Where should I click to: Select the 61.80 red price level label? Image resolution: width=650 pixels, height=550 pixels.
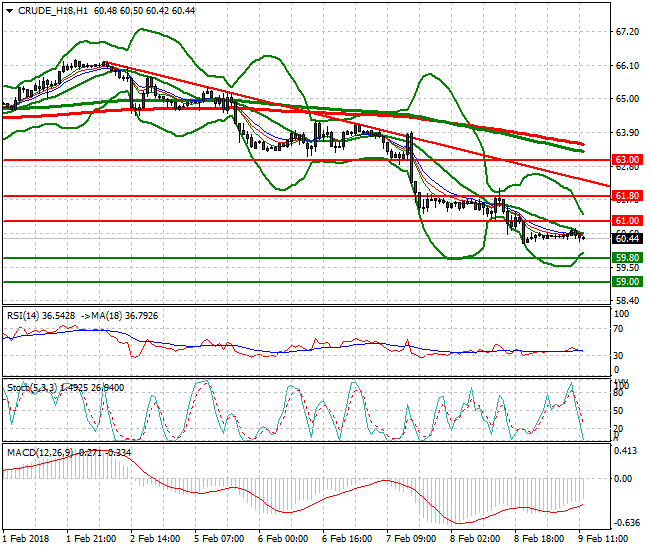pos(627,196)
